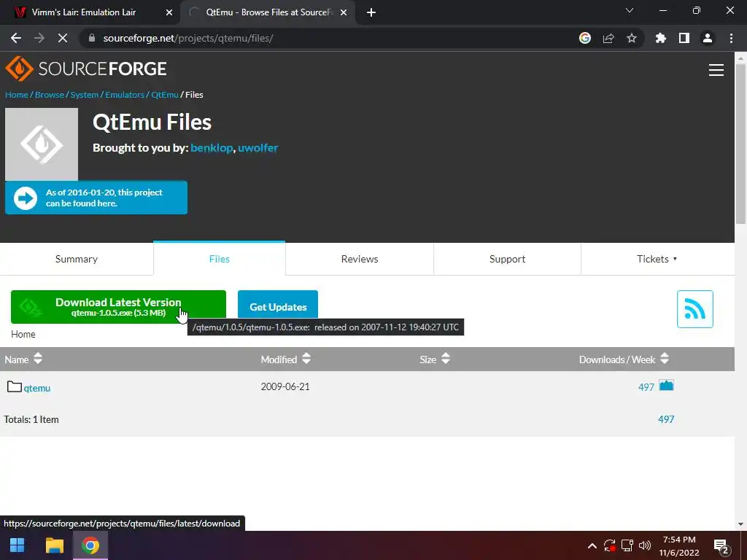Click the System breadcrumb link

coord(85,95)
